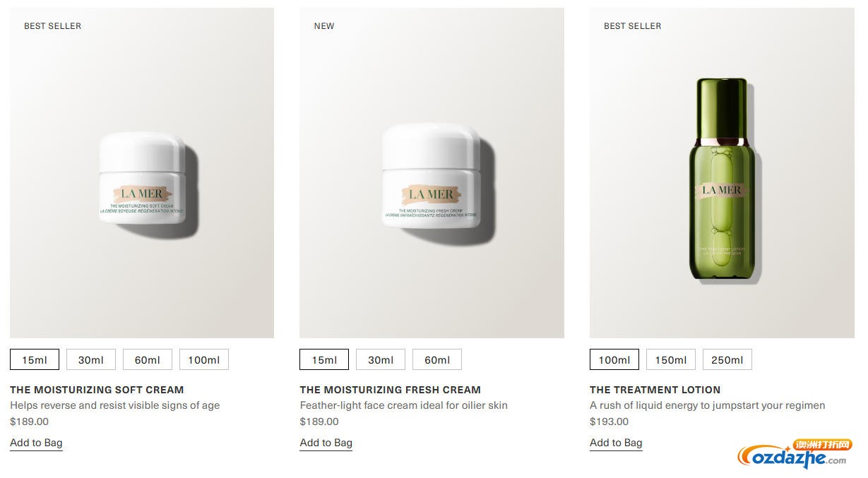Pick 60ml option for Moisturizing Soft Cream

tap(148, 359)
